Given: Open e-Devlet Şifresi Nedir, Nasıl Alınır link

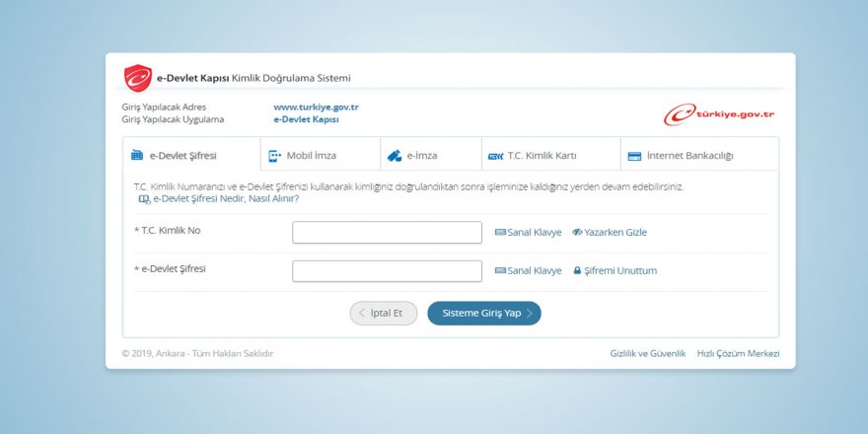Looking at the screenshot, I should point(226,198).
